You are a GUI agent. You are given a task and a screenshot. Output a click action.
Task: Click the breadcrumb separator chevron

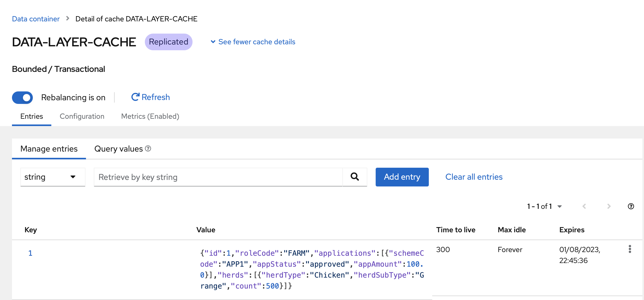(x=67, y=18)
